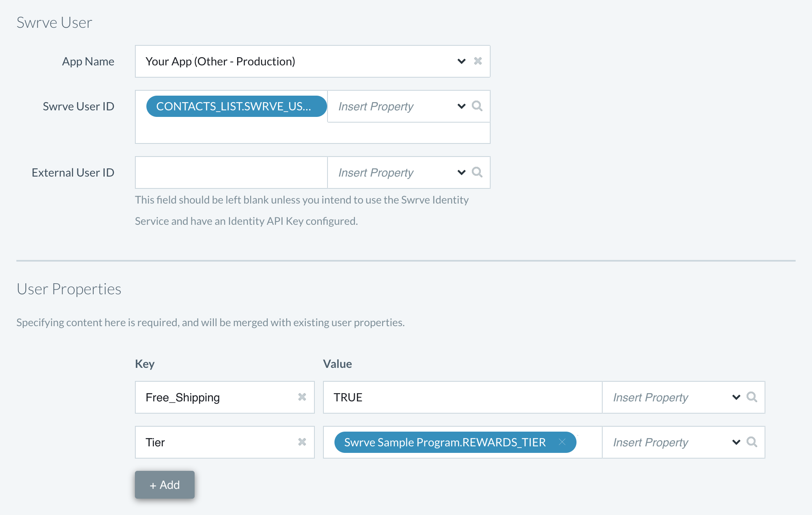
Task: Search properties for Tier value
Action: (x=752, y=442)
